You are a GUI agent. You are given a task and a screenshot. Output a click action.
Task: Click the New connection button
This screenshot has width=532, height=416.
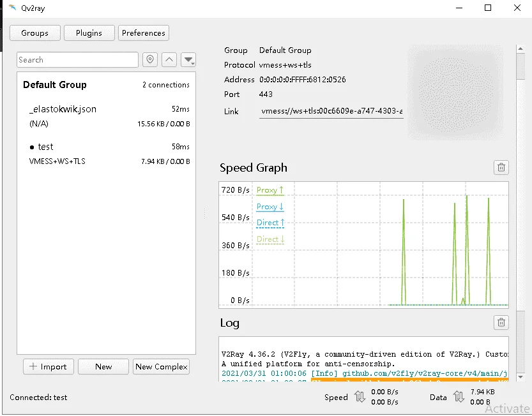(103, 366)
